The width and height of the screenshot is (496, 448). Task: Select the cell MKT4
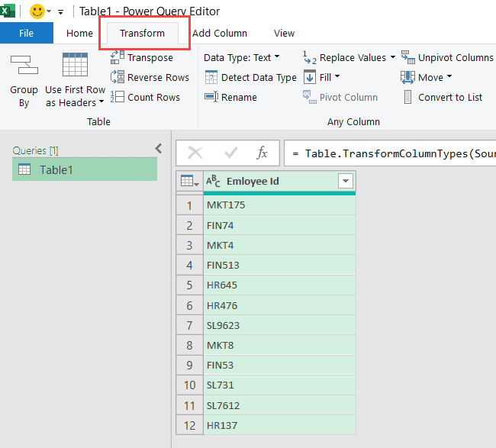click(279, 245)
